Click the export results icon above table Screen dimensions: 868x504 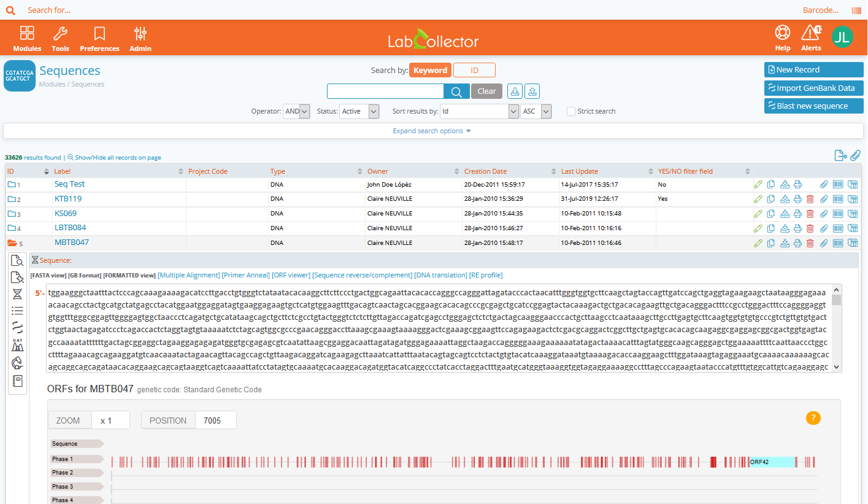point(840,155)
